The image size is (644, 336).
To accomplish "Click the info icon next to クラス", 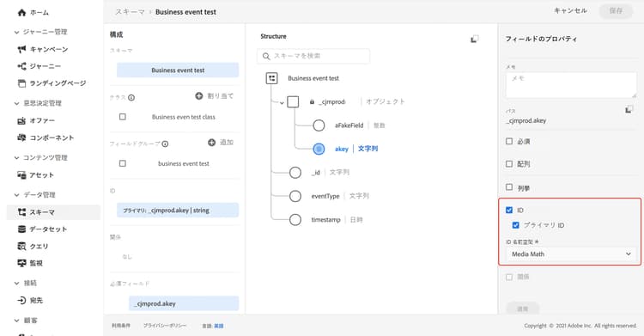I will click(x=131, y=98).
